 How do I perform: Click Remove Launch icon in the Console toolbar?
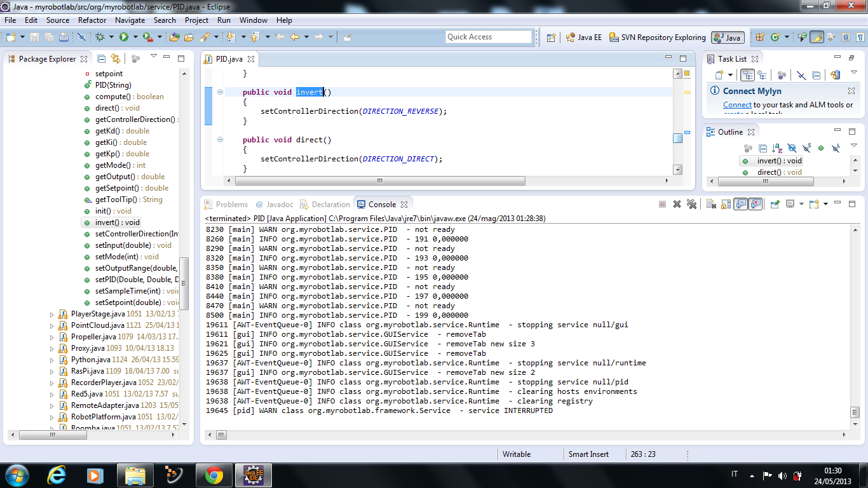[x=677, y=204]
